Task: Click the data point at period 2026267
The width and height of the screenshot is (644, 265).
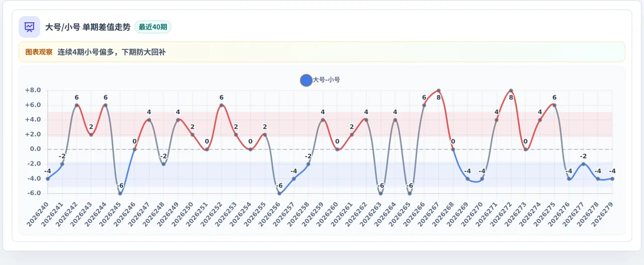Action: tap(439, 91)
